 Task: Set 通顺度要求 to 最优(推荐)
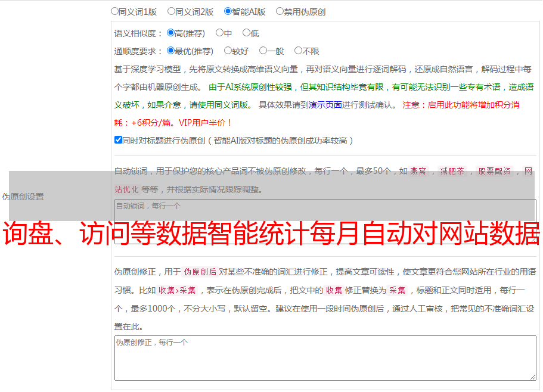tap(170, 51)
